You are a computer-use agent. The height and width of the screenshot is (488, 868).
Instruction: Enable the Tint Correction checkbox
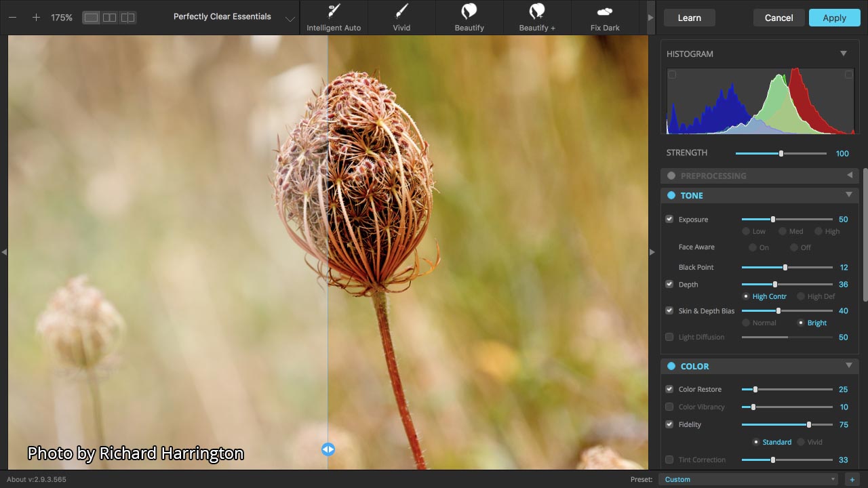point(669,460)
